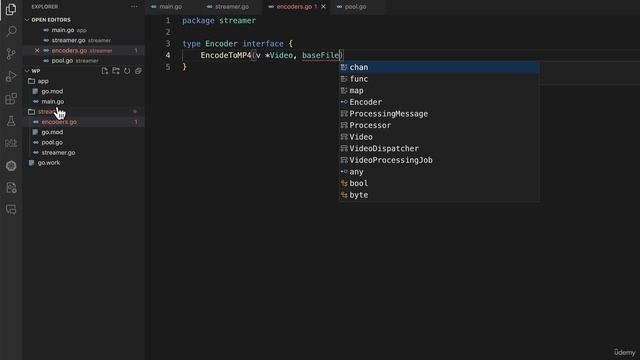This screenshot has width=640, height=360.
Task: Click the New File icon in the WP section
Action: tap(105, 71)
